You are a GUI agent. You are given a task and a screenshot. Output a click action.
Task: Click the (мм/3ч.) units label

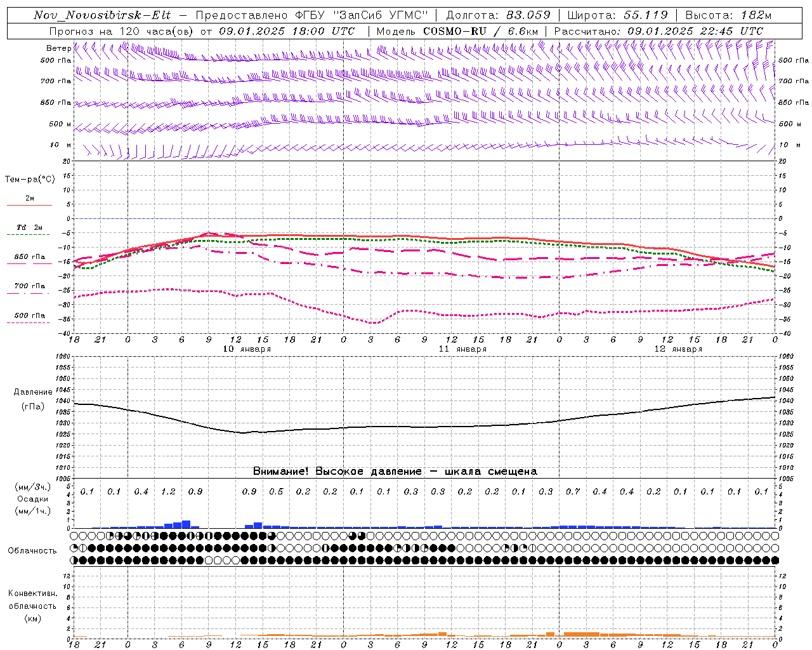33,487
